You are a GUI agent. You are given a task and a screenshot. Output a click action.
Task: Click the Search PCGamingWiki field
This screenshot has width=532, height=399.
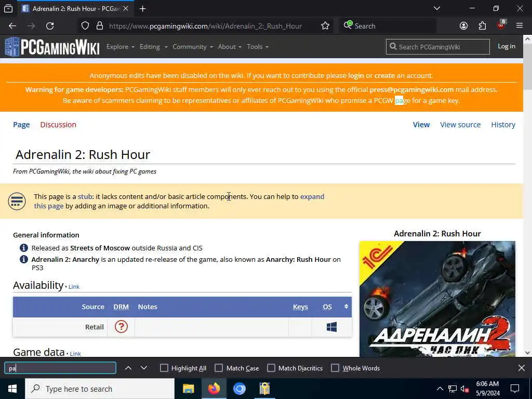click(x=437, y=47)
